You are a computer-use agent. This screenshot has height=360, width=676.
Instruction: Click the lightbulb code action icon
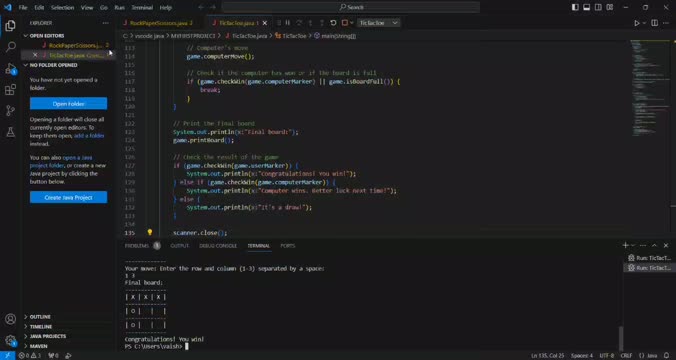pos(150,232)
